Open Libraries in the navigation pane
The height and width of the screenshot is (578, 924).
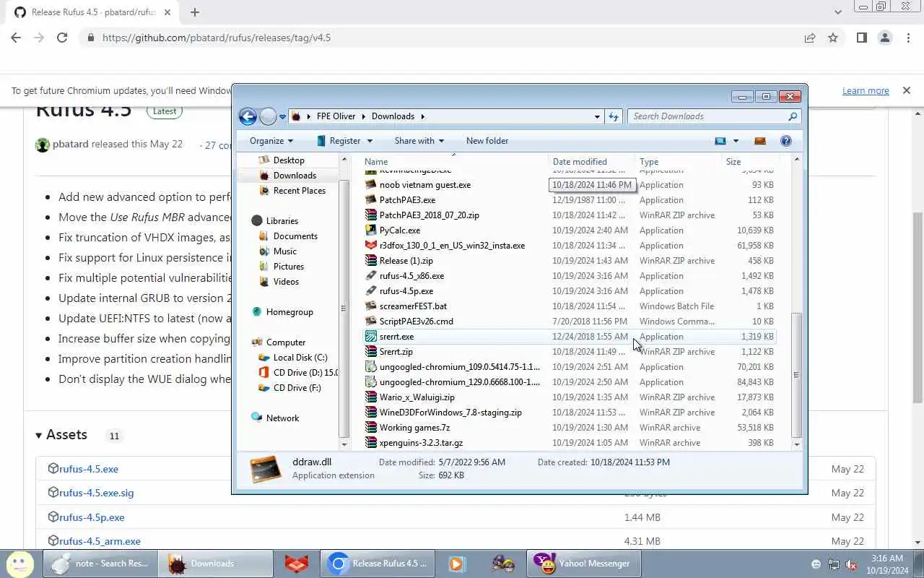coord(282,221)
